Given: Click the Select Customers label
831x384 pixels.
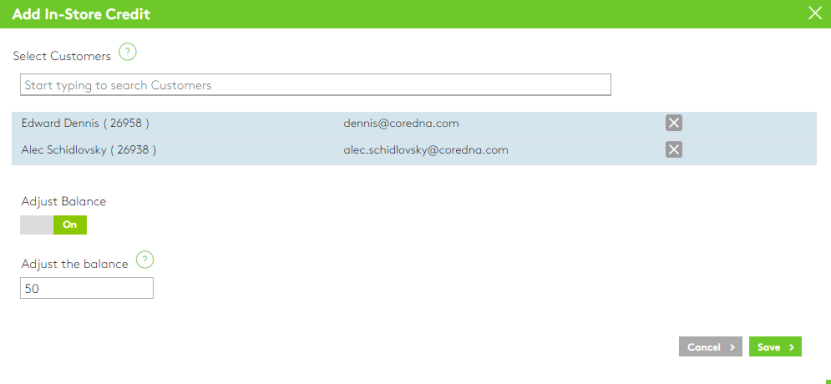Looking at the screenshot, I should pos(62,56).
